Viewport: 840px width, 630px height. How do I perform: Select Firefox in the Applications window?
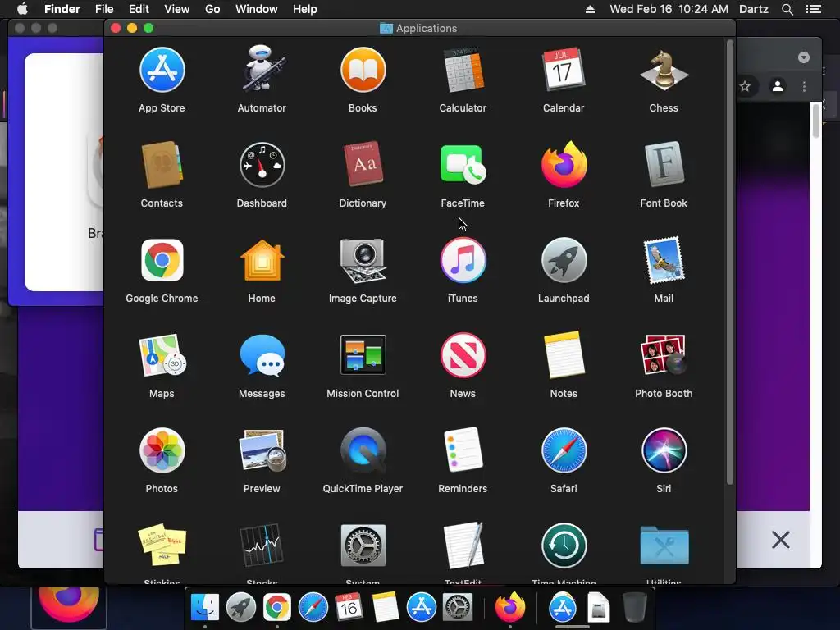coord(564,164)
